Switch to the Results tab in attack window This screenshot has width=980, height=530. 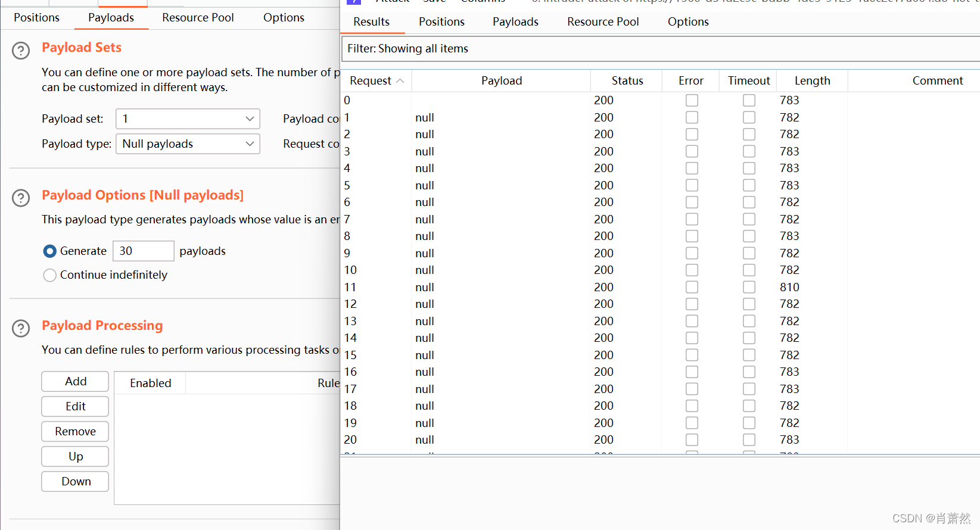pos(372,22)
